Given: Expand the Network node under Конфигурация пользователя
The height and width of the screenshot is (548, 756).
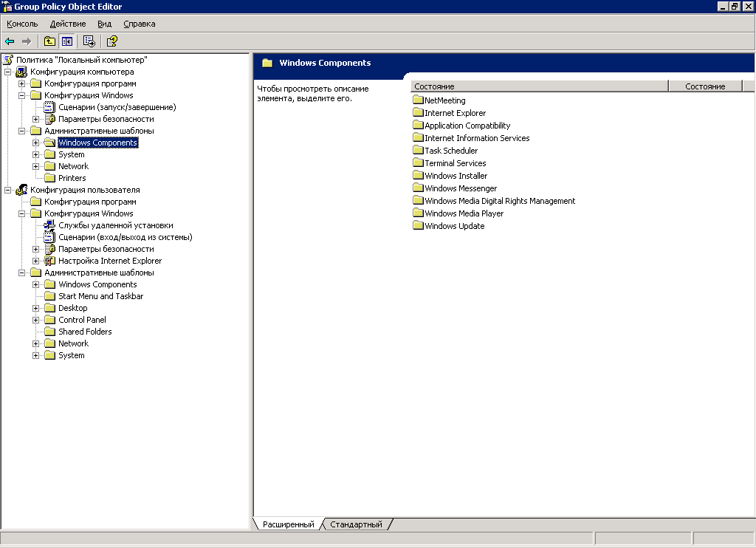Looking at the screenshot, I should (35, 343).
